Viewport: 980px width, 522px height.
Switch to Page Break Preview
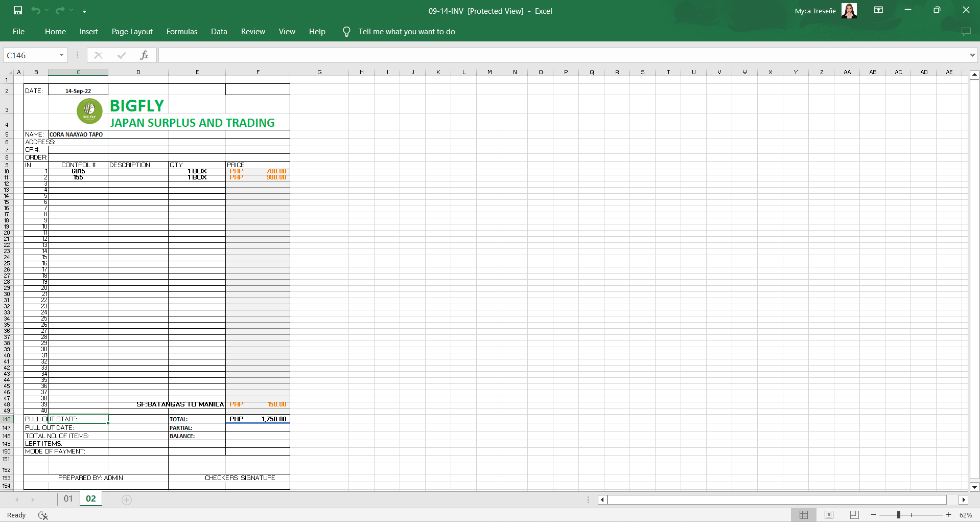(854, 515)
